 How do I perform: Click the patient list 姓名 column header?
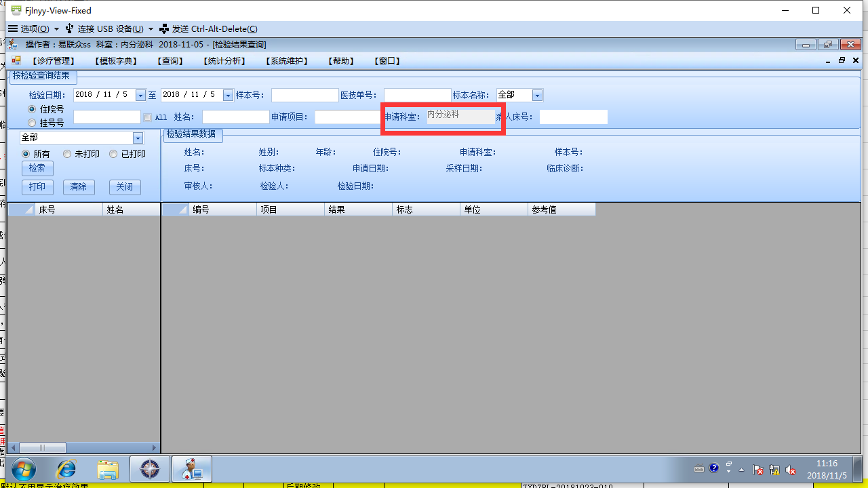pos(132,210)
